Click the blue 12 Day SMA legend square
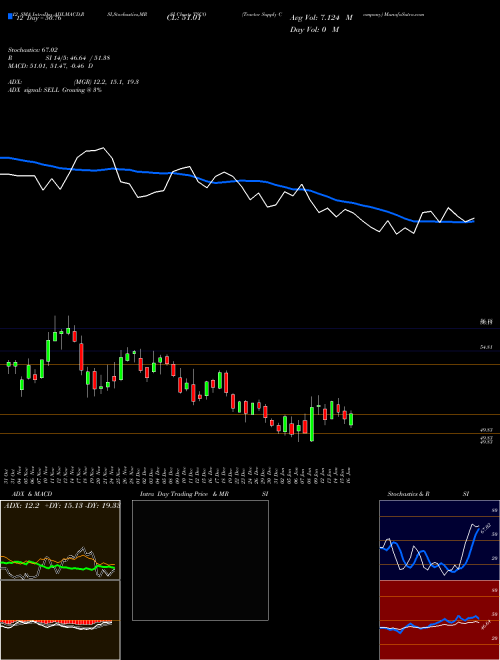Screen dimensions: 500x660 (x=10, y=16)
